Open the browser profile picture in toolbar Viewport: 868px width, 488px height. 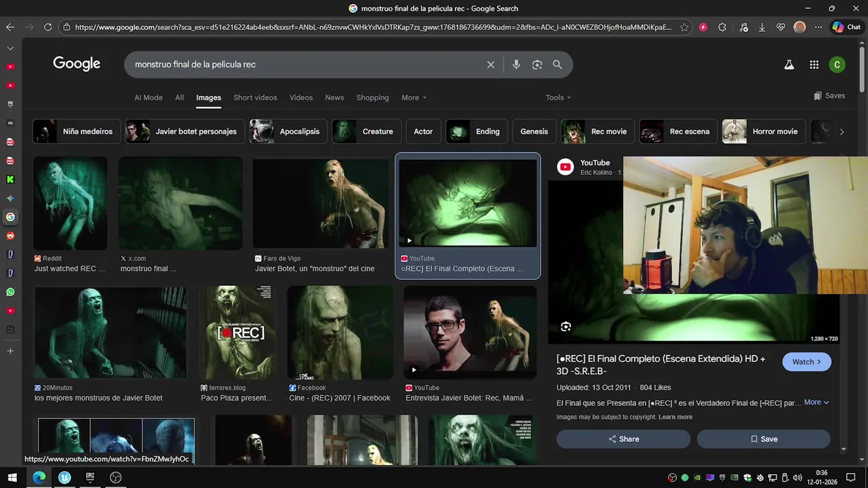click(x=800, y=27)
